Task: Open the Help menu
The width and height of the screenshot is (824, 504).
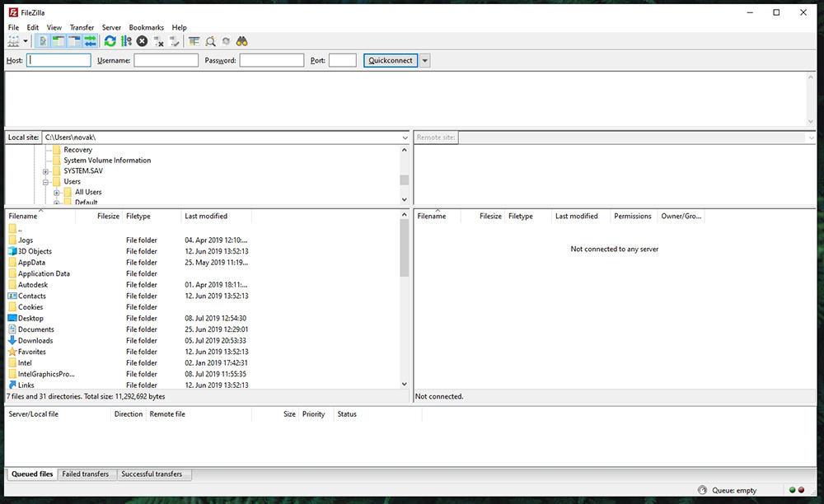Action: pyautogui.click(x=179, y=27)
